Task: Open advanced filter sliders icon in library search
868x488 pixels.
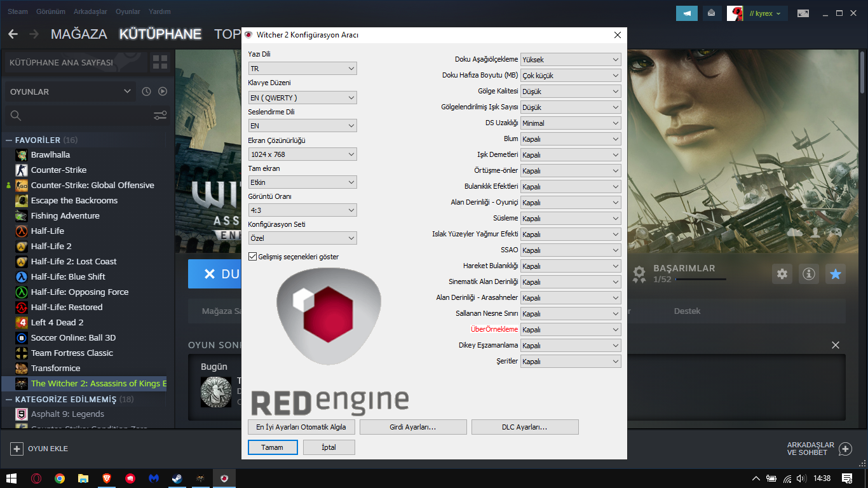Action: point(160,115)
